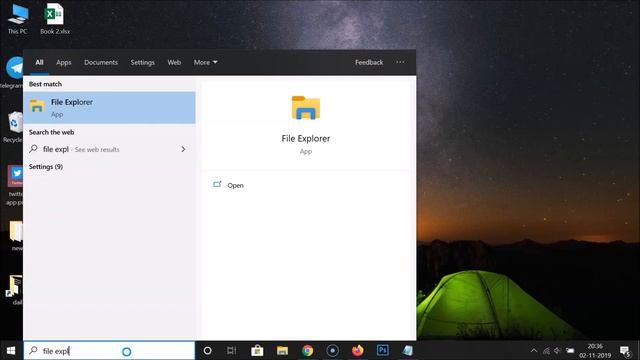Image resolution: width=640 pixels, height=360 pixels.
Task: Open the search options ellipsis menu
Action: tap(400, 62)
